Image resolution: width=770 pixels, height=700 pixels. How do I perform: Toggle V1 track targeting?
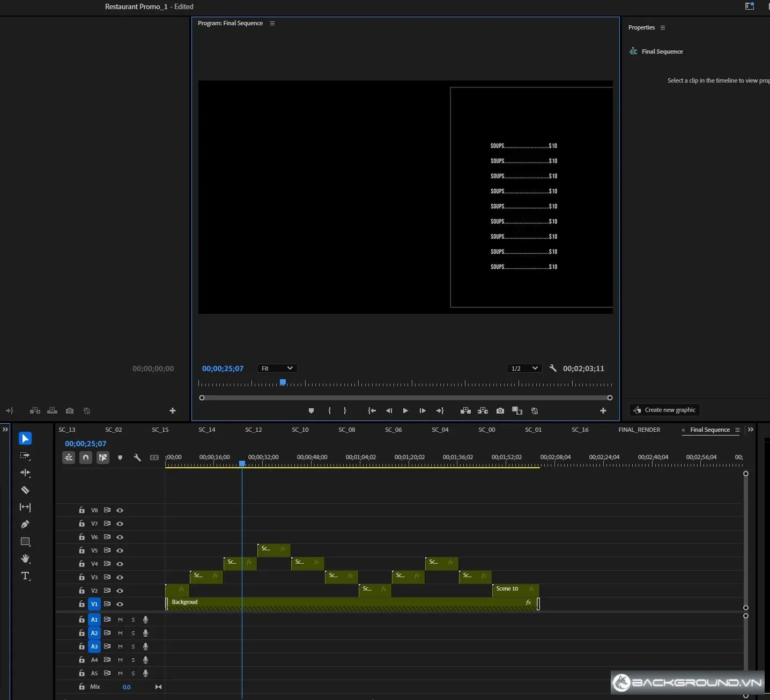[x=94, y=604]
